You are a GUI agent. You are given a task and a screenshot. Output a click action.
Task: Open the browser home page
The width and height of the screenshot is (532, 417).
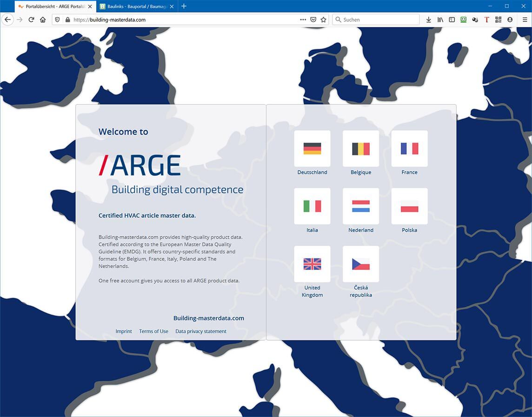tap(43, 20)
